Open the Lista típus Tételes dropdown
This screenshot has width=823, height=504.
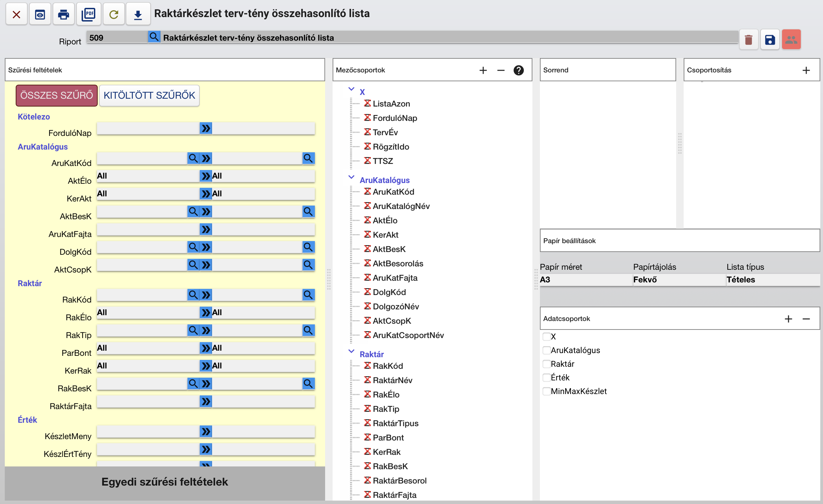coord(773,280)
